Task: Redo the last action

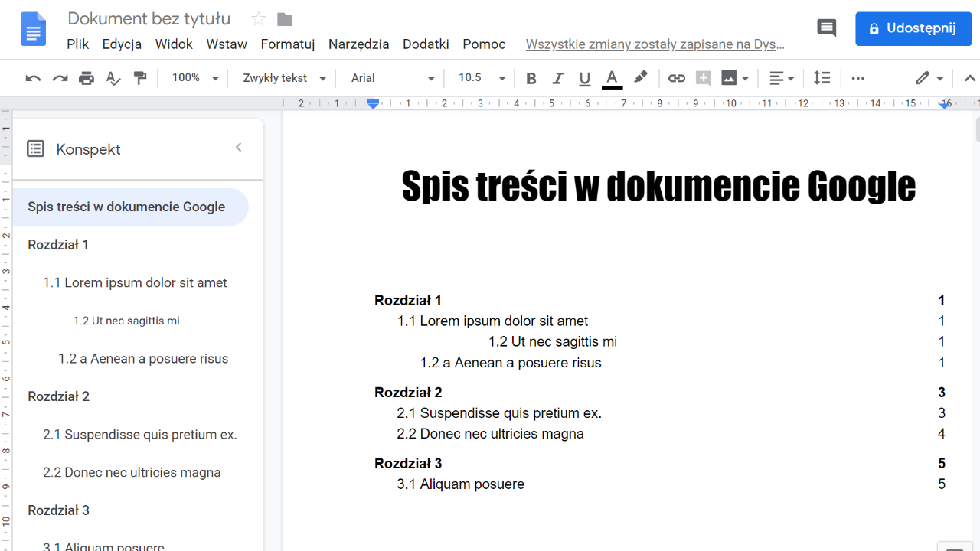Action: point(60,78)
